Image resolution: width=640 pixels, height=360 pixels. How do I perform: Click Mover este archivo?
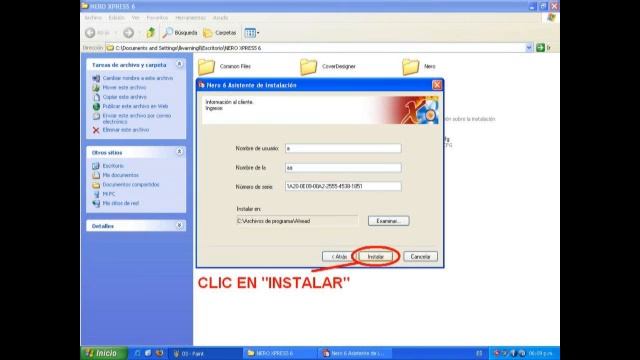pos(124,87)
